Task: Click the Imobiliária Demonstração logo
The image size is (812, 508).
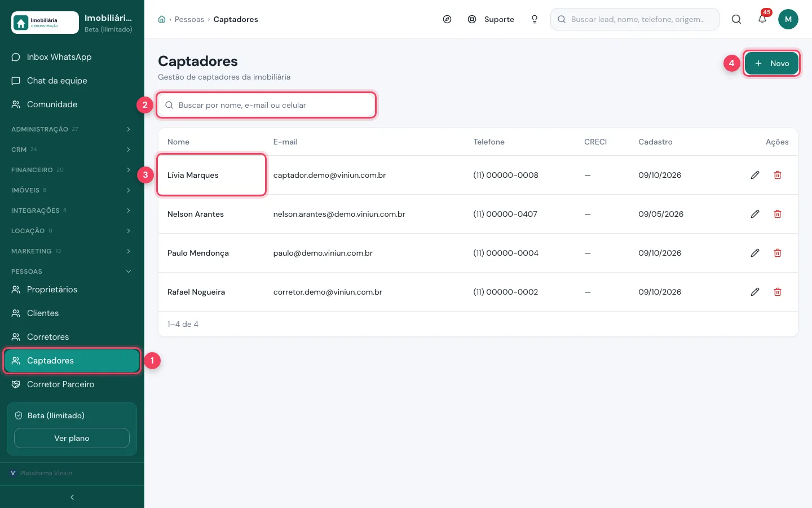Action: click(45, 23)
